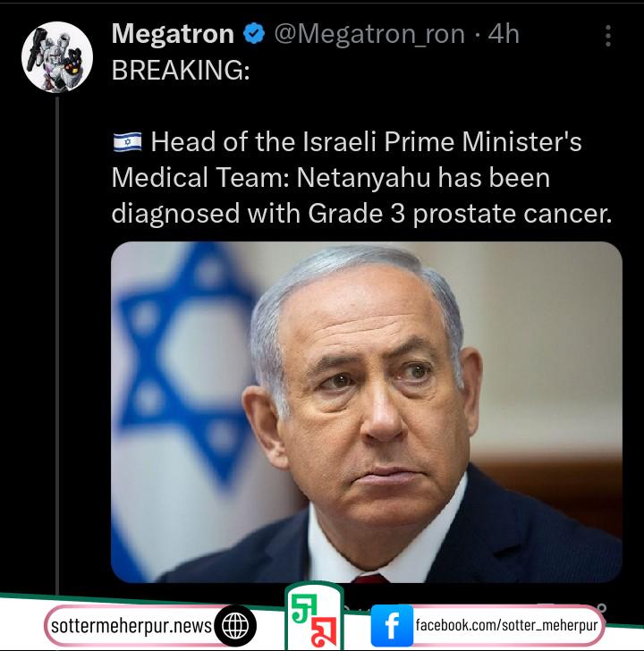Click the blue Facebook logo icon
The width and height of the screenshot is (644, 651).
(x=392, y=625)
